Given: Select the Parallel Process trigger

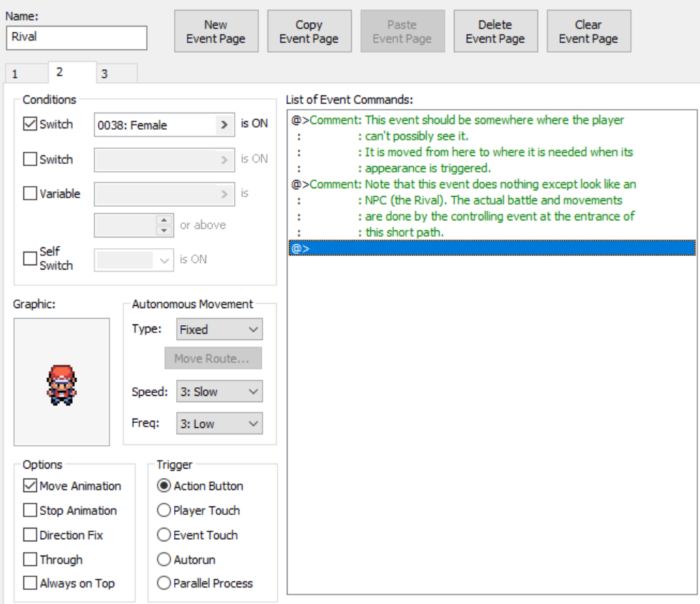Looking at the screenshot, I should click(x=163, y=583).
